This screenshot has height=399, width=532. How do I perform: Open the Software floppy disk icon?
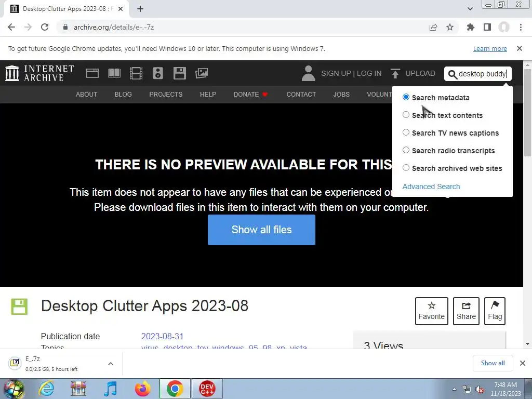[x=179, y=73]
